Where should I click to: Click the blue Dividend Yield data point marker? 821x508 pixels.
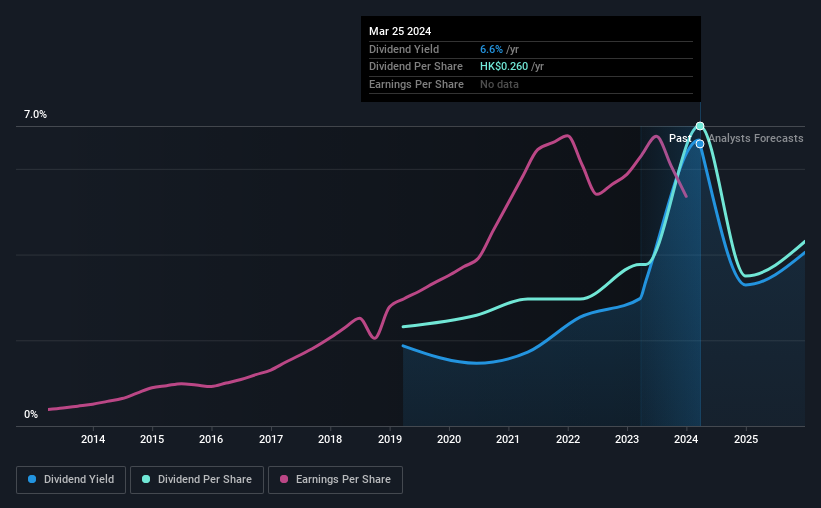coord(700,143)
